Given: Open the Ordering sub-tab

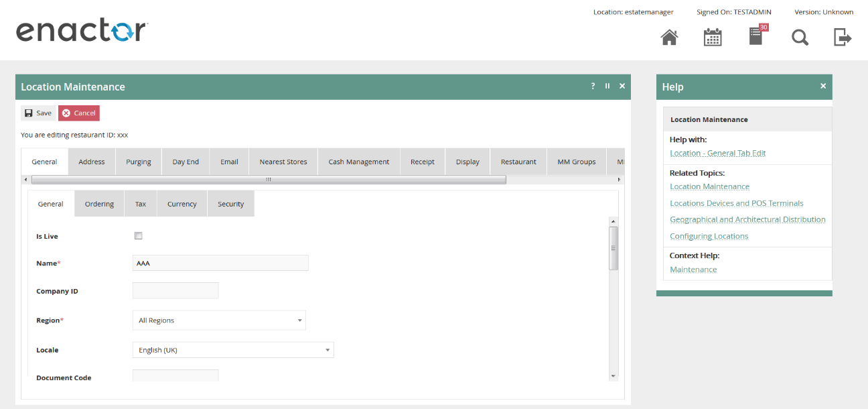Looking at the screenshot, I should 99,204.
